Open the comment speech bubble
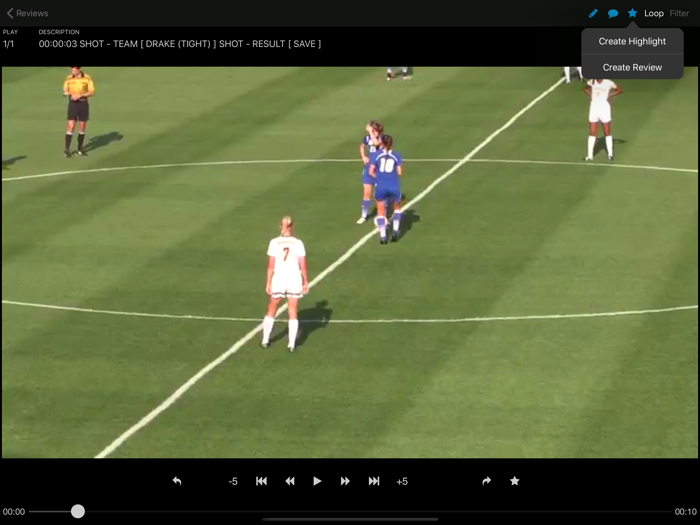 (x=613, y=13)
